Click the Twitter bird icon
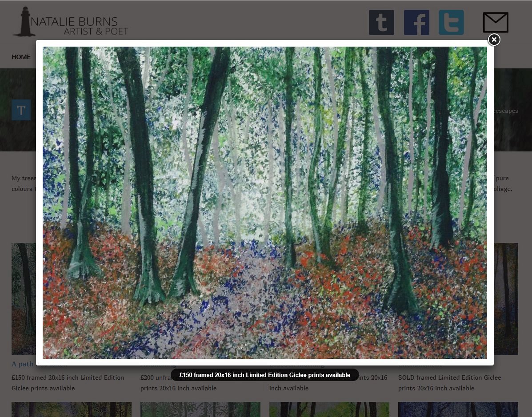Screen dimensions: 532x417 pyautogui.click(x=451, y=22)
